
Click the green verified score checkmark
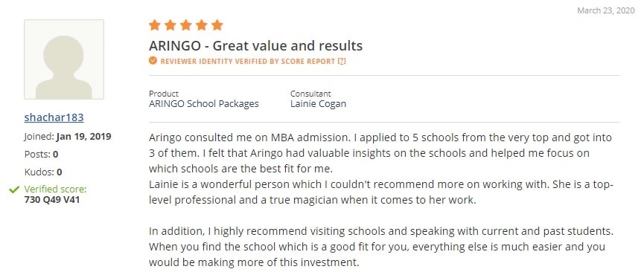click(x=14, y=190)
